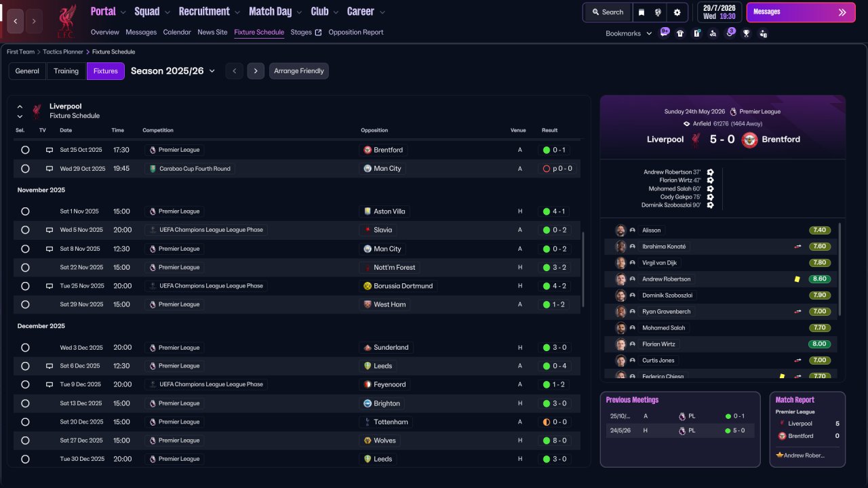This screenshot has width=868, height=488.
Task: Expand the Squad menu dropdown arrow
Action: click(x=167, y=12)
